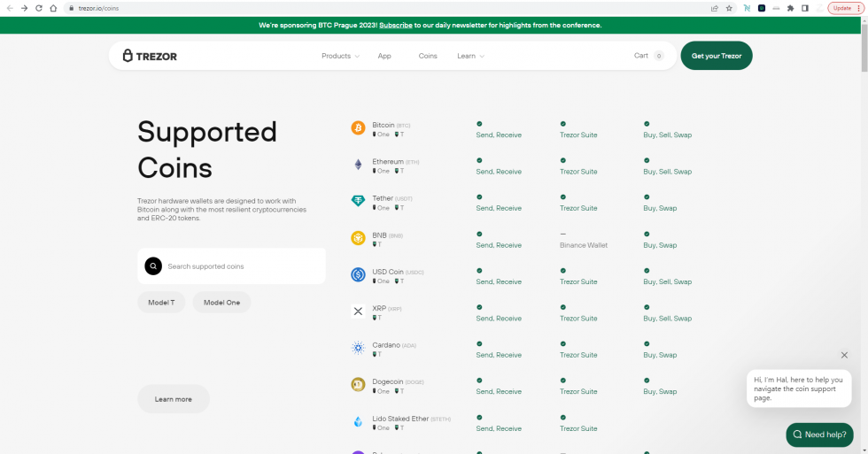Open the Cart
868x454 pixels.
click(x=648, y=55)
